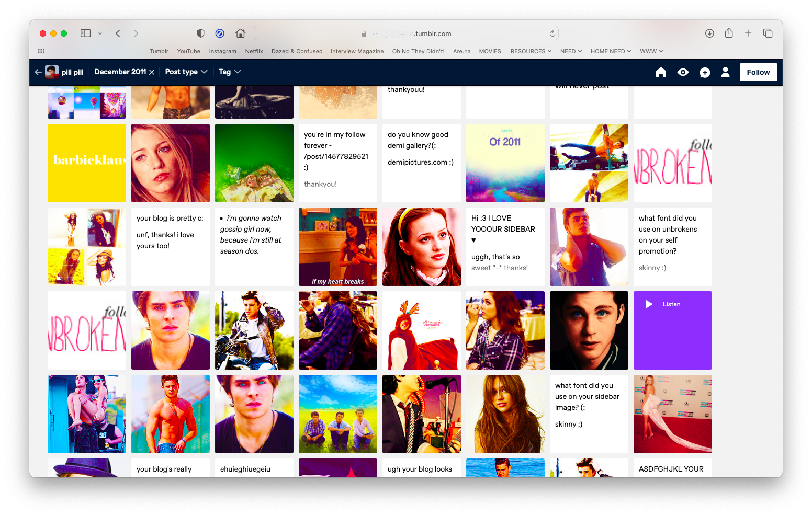This screenshot has height=516, width=812.
Task: Open Safari downloads icon
Action: click(709, 33)
